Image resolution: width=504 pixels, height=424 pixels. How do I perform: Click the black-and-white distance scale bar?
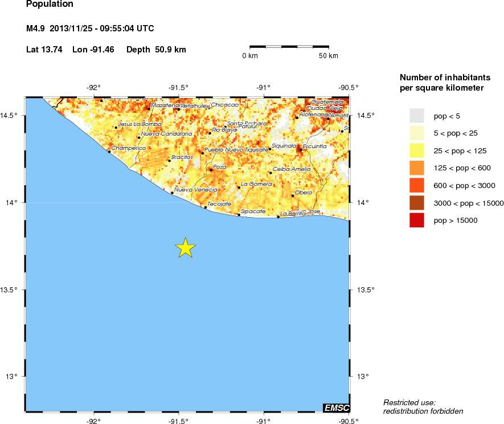pyautogui.click(x=289, y=47)
